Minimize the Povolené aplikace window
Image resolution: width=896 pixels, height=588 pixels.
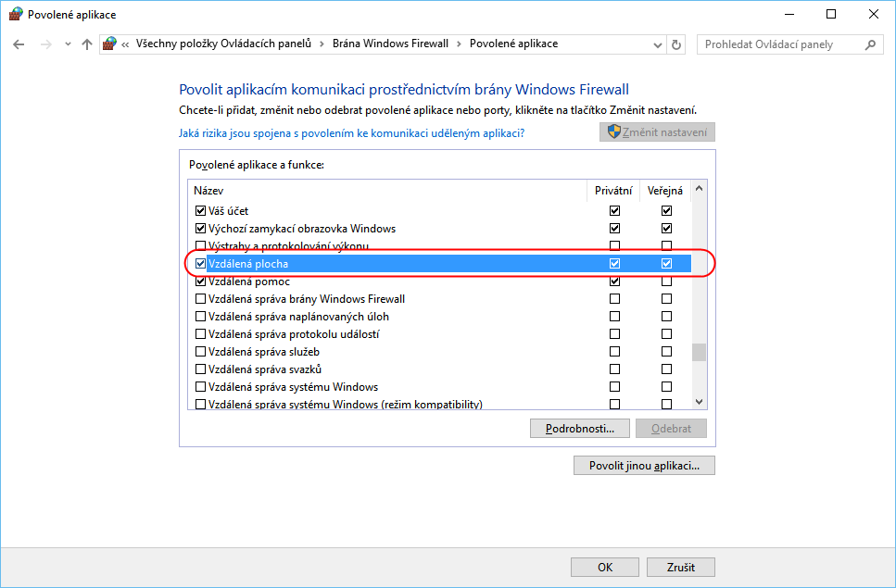[x=789, y=14]
